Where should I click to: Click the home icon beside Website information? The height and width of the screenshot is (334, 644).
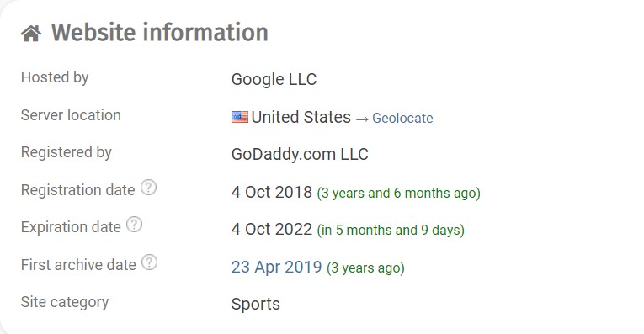coord(31,34)
